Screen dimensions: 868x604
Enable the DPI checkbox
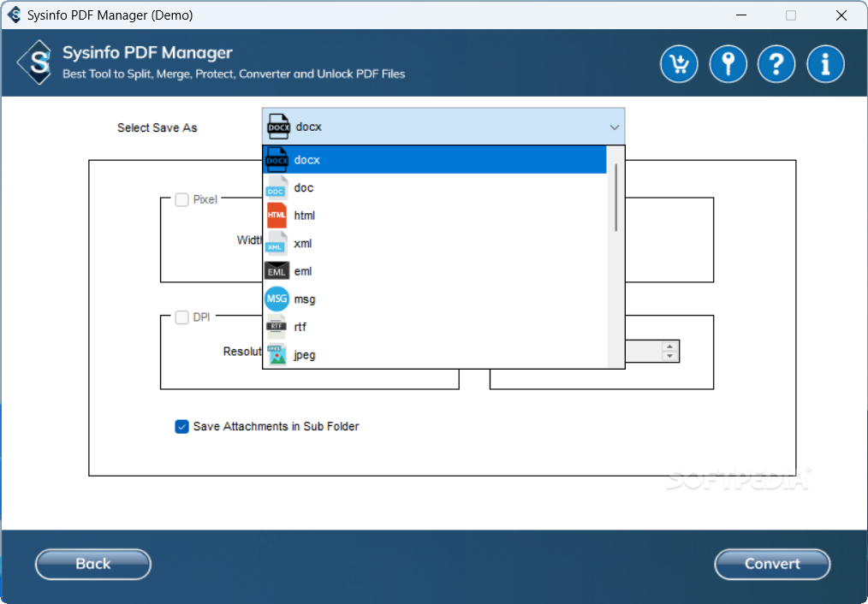click(181, 317)
